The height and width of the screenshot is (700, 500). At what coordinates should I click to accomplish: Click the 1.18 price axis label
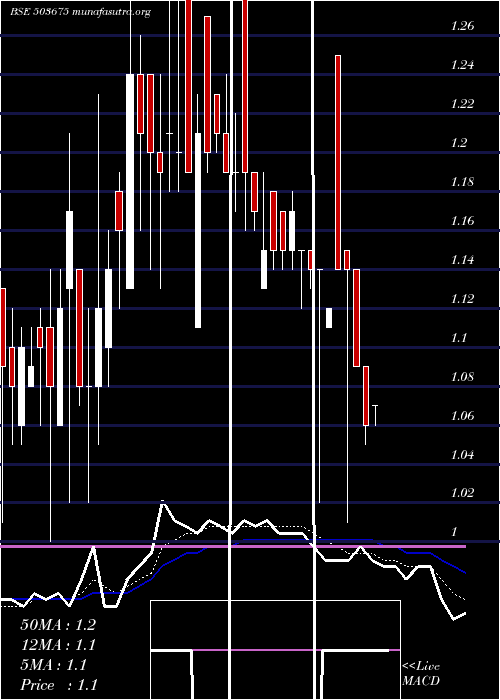462,182
